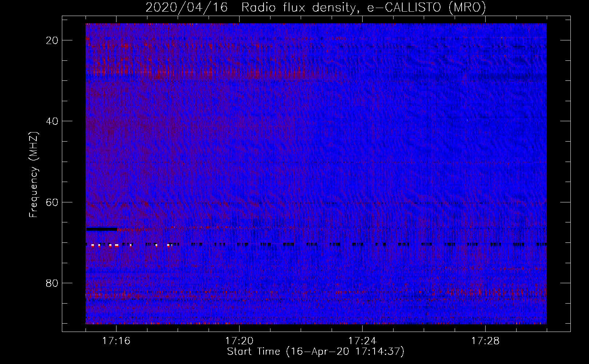Click the 80 MHz frequency tick label

[x=52, y=283]
